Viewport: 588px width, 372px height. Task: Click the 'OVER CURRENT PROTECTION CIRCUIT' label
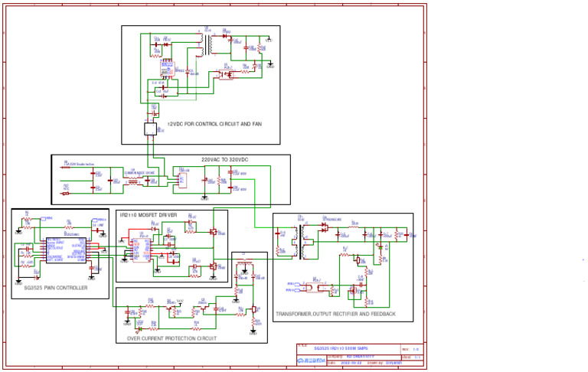coord(171,338)
